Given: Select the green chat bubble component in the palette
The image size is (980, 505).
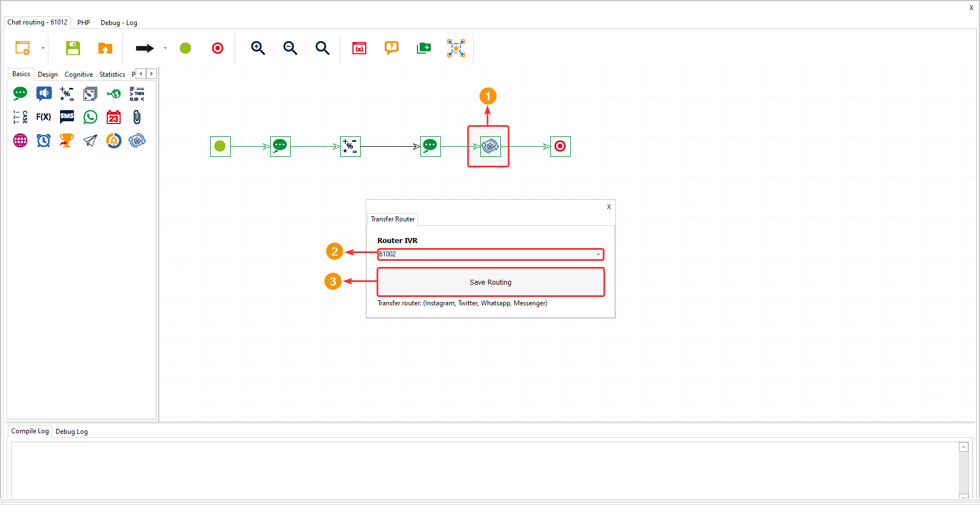Looking at the screenshot, I should pyautogui.click(x=21, y=93).
